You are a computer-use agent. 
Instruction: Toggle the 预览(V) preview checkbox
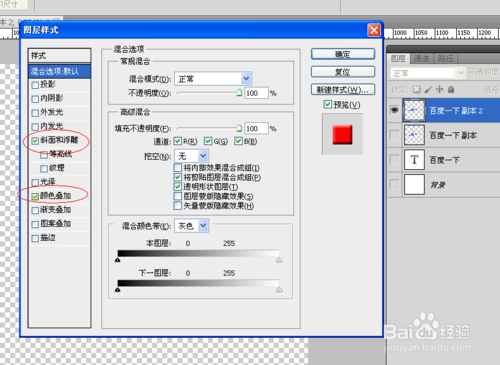pyautogui.click(x=328, y=105)
